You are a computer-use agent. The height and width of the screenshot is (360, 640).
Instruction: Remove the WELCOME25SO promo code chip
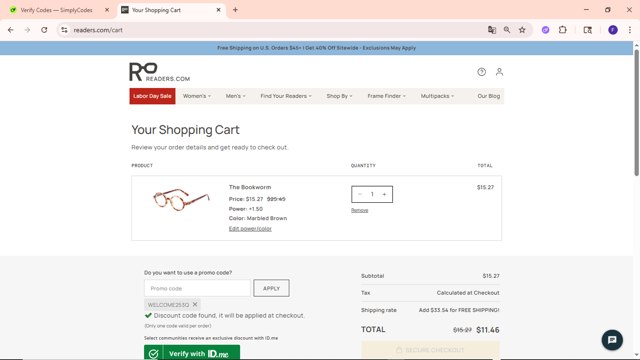coord(195,304)
